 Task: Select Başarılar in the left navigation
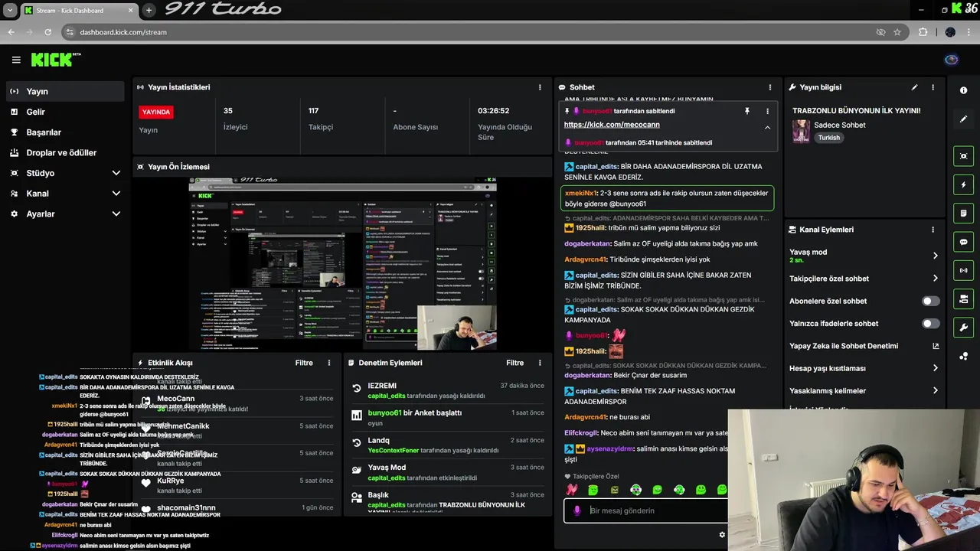(65, 132)
